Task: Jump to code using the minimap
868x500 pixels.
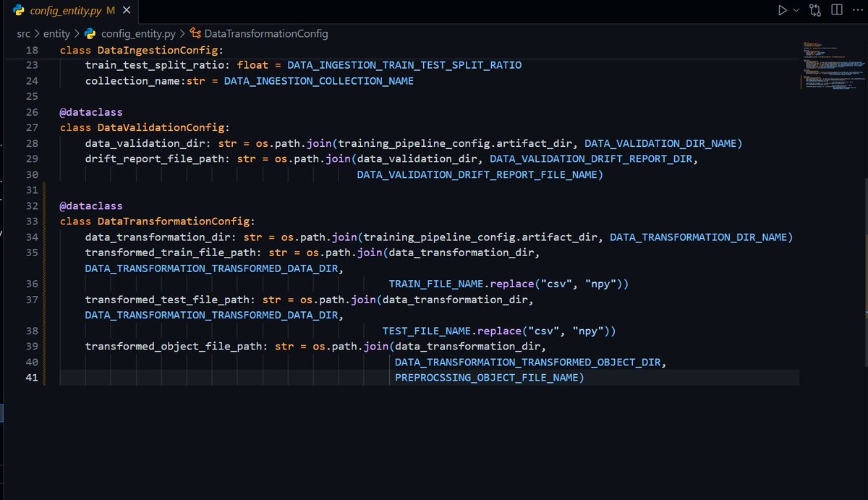Action: [832, 65]
